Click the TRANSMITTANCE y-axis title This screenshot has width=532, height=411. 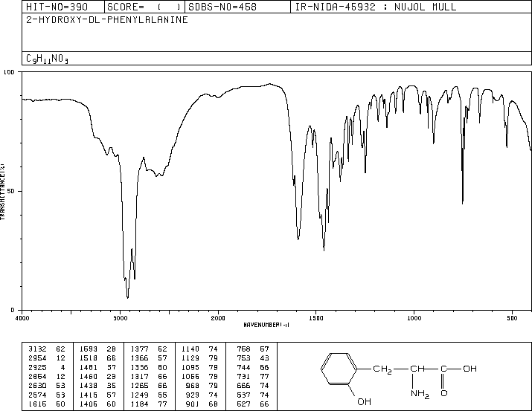[2, 192]
